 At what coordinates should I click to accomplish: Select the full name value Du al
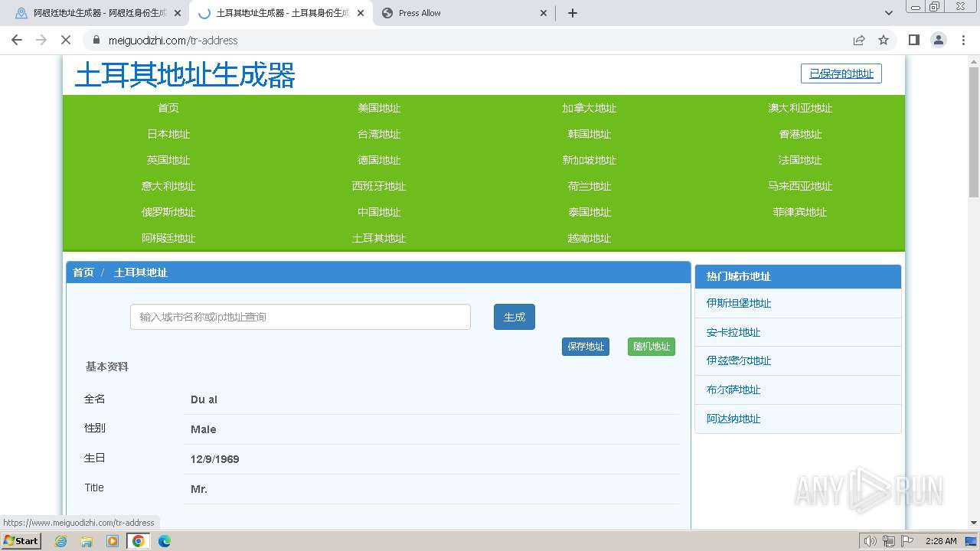point(204,399)
